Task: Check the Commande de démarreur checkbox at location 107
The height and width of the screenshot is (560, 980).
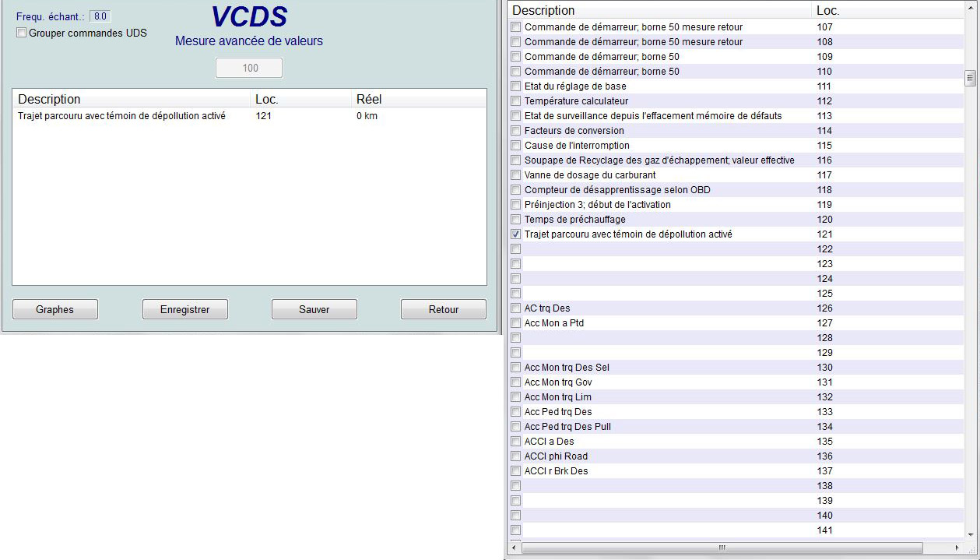Action: (515, 26)
